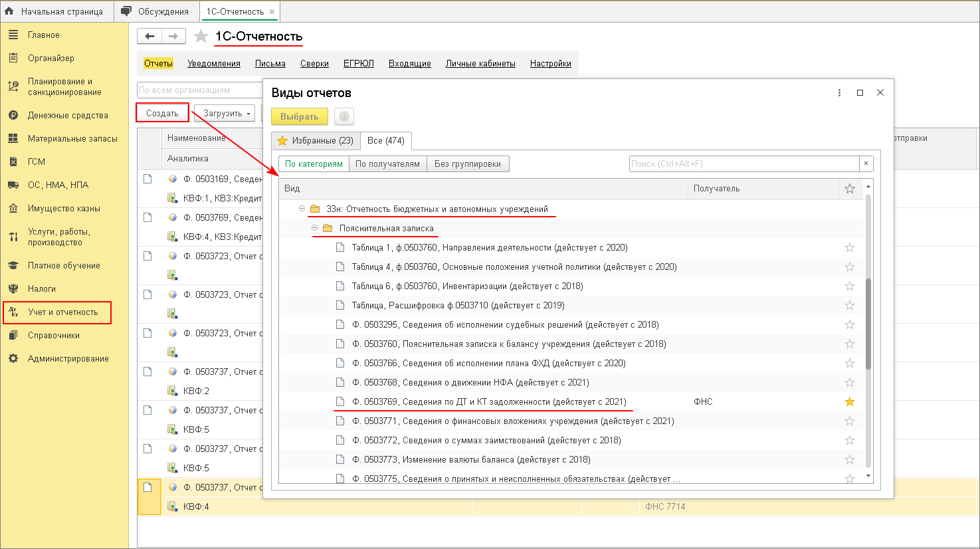The image size is (980, 549).
Task: Star Ф. 0503766 плана ФХД report
Action: (849, 363)
